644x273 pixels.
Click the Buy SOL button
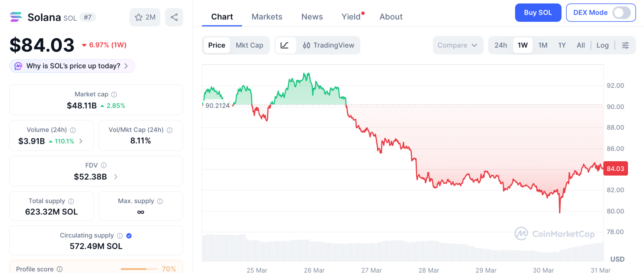click(x=538, y=13)
